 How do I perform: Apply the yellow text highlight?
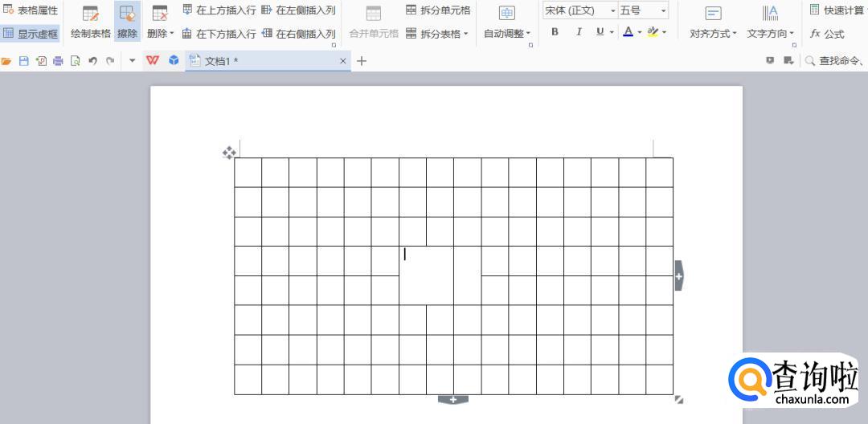tap(653, 32)
